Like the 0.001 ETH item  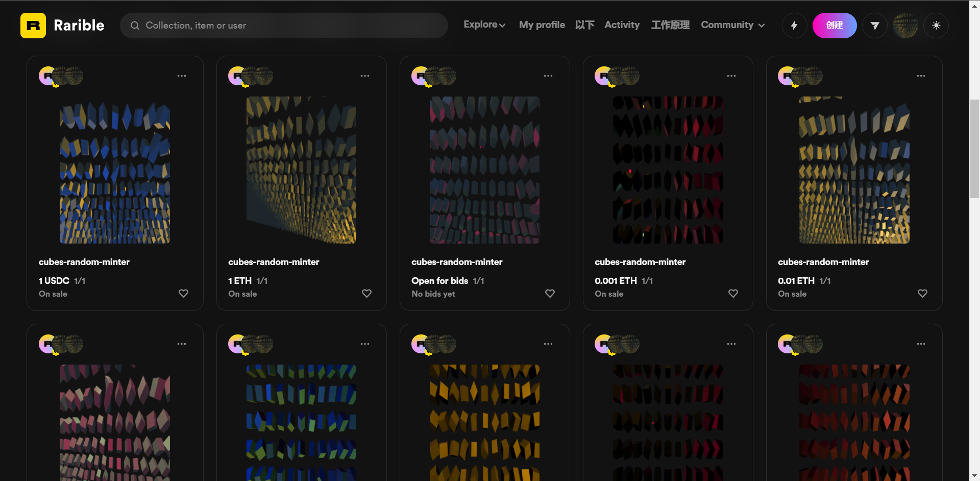pyautogui.click(x=733, y=294)
